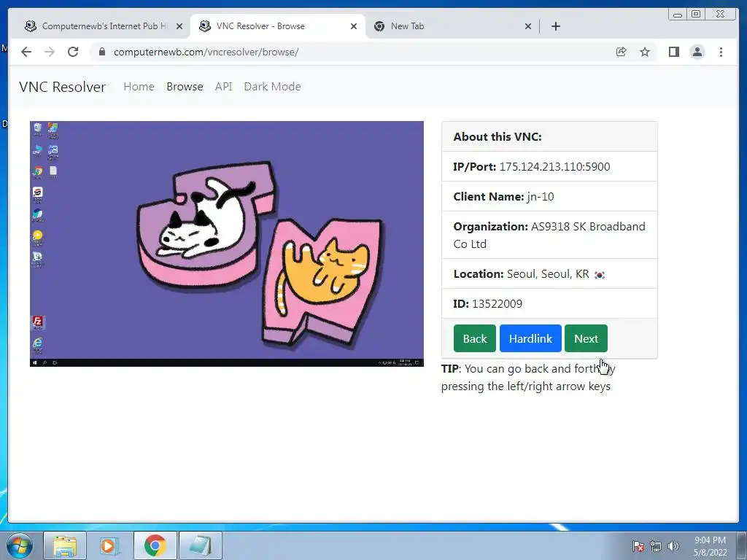747x560 pixels.
Task: Open the volume speaker tray icon
Action: click(673, 546)
